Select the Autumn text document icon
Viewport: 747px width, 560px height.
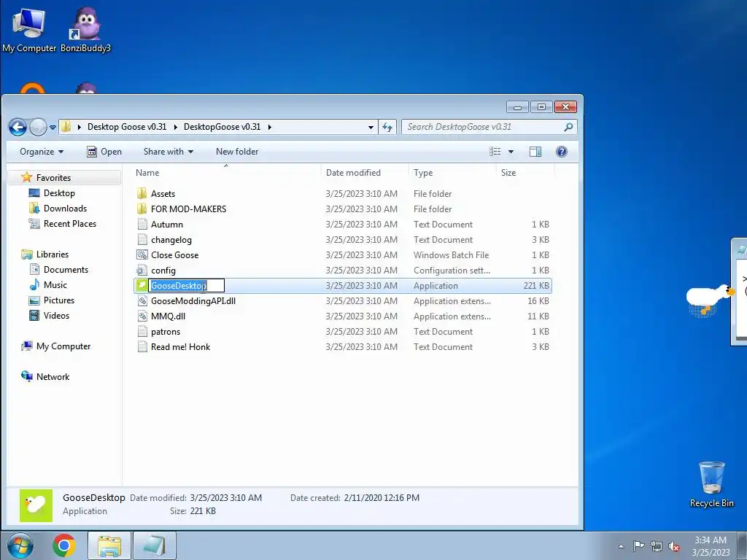click(x=142, y=224)
